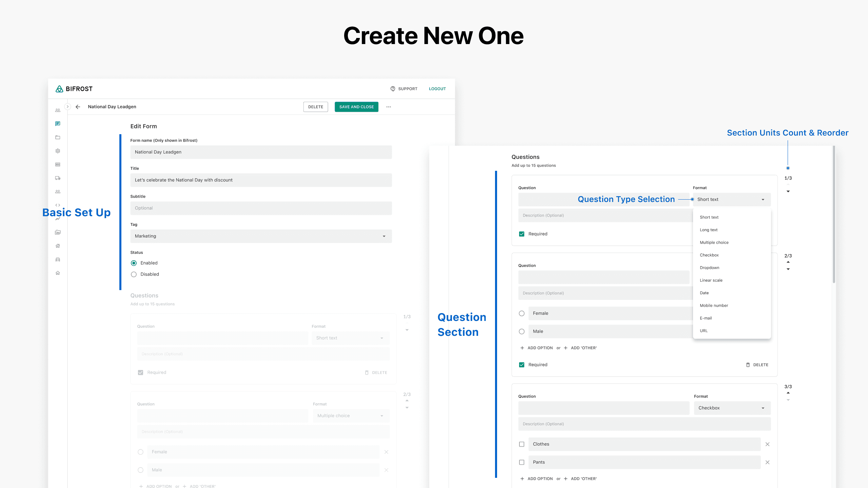Click the back arrow beside National Day Leadgen

pos(78,107)
